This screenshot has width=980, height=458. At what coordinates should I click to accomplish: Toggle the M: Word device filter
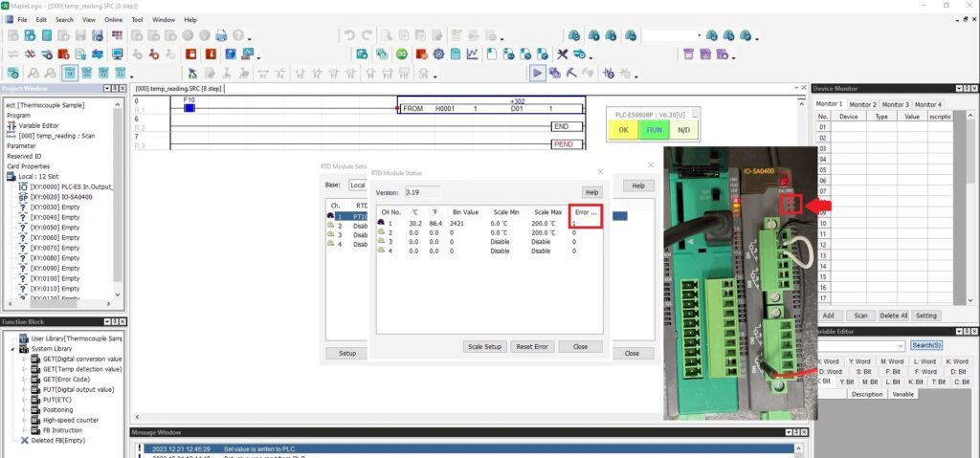pos(892,361)
